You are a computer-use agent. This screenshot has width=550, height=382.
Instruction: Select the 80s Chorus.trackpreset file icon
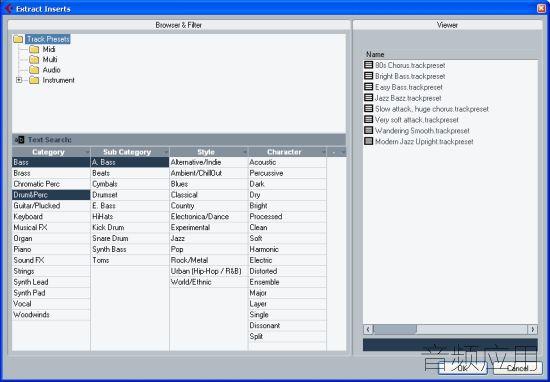click(368, 65)
